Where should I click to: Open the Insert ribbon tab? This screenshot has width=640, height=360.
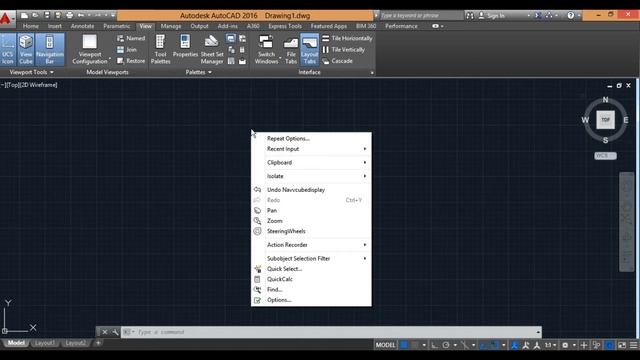coord(55,26)
